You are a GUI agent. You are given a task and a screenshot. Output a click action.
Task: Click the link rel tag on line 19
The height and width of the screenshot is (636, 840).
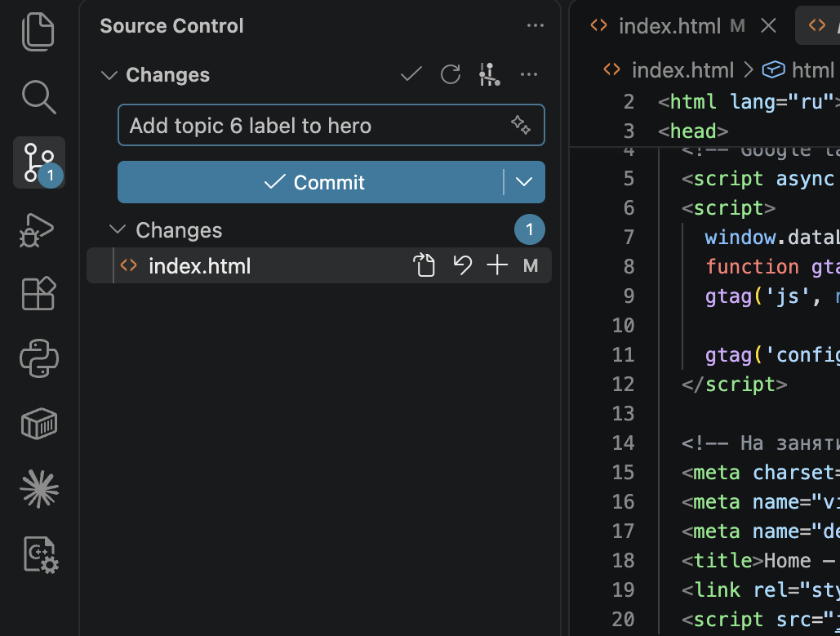point(761,590)
